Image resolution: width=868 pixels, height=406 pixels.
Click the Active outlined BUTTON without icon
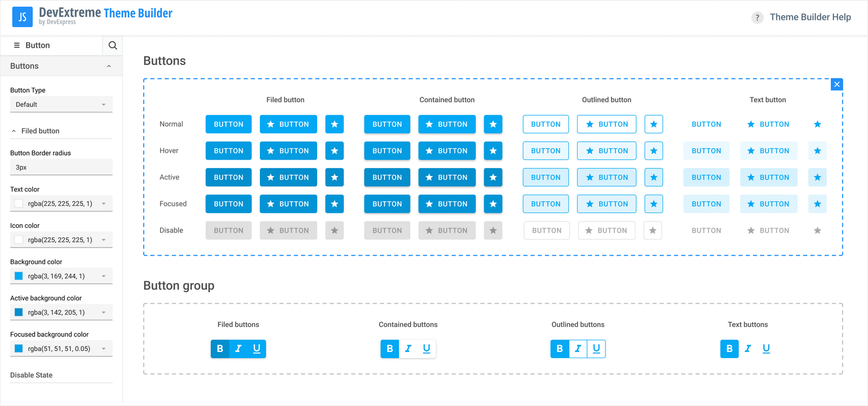tap(546, 177)
